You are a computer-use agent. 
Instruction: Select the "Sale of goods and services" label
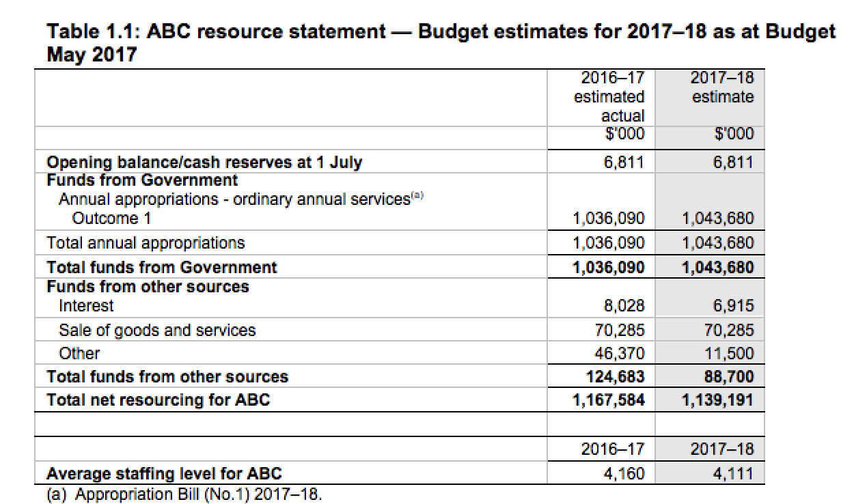coord(157,331)
